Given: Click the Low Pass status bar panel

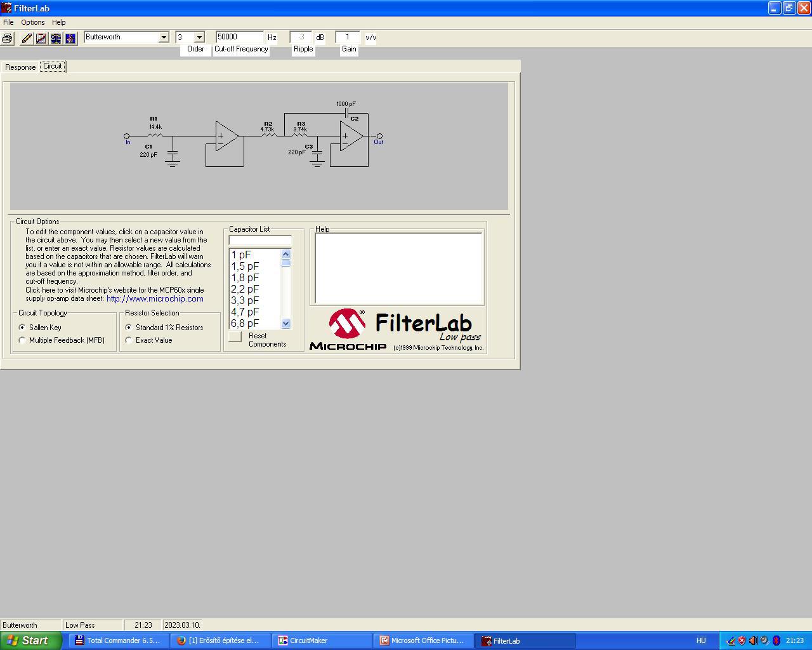Looking at the screenshot, I should pyautogui.click(x=93, y=625).
